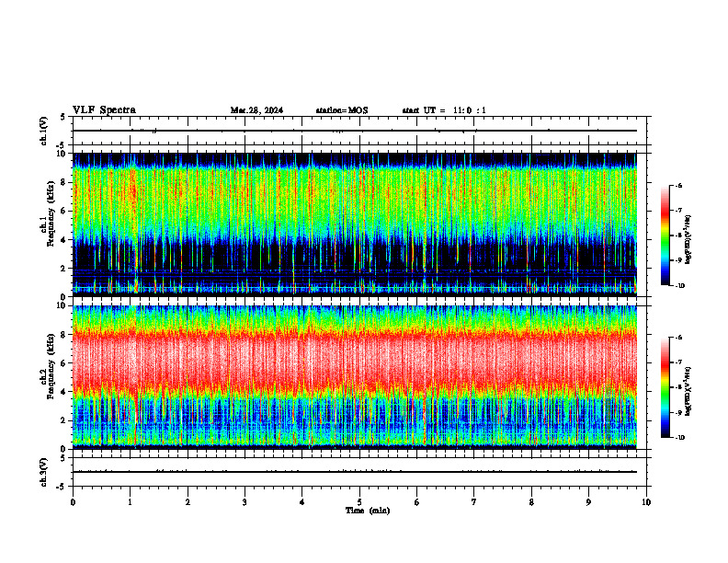Viewport: 728px width, 563px height.
Task: Select the date label 'Mar.28, 2024'
Action: [256, 110]
